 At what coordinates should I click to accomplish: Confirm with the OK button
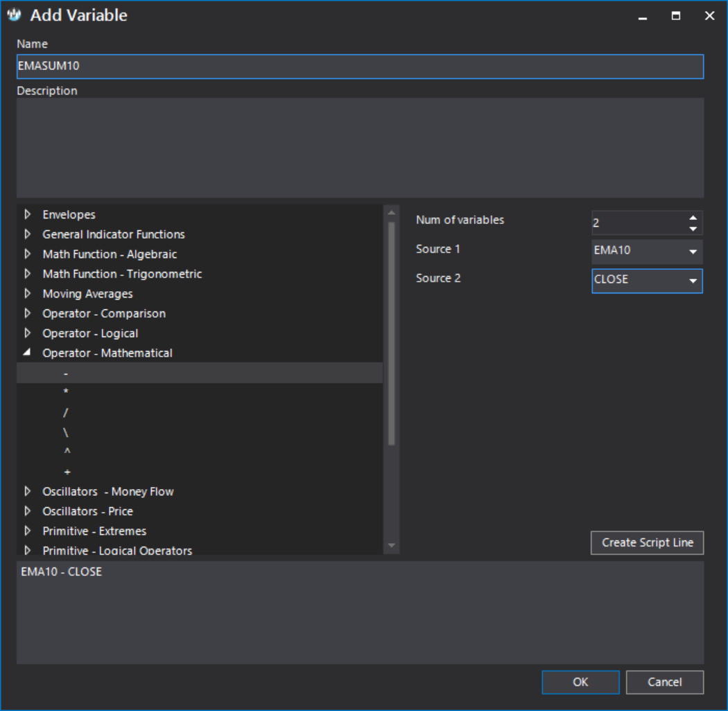tap(580, 682)
